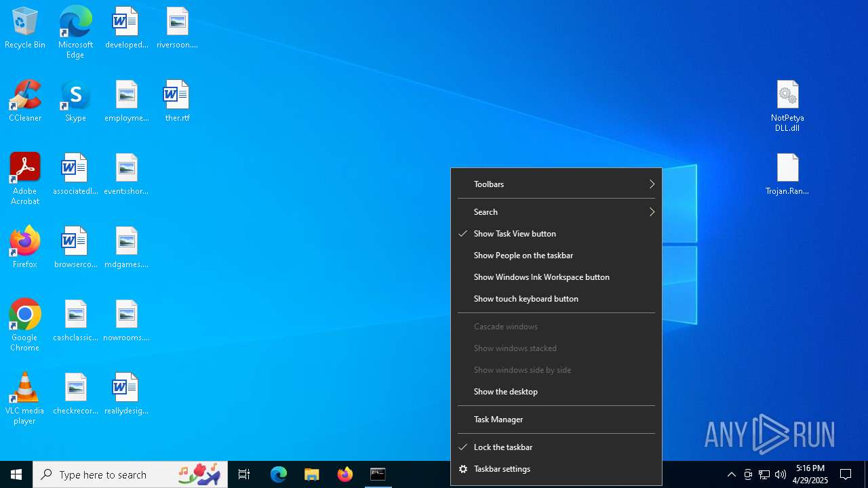Choose Show the desktop menu item
Screen dimensions: 868x488
(x=556, y=392)
